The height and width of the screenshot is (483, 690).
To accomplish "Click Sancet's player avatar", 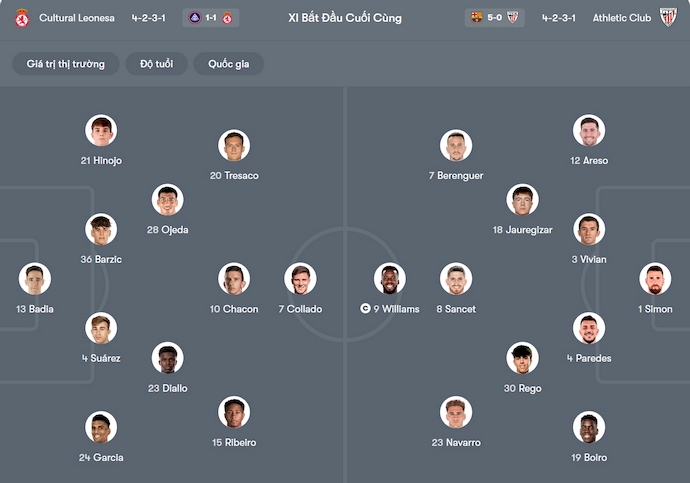I will (456, 279).
